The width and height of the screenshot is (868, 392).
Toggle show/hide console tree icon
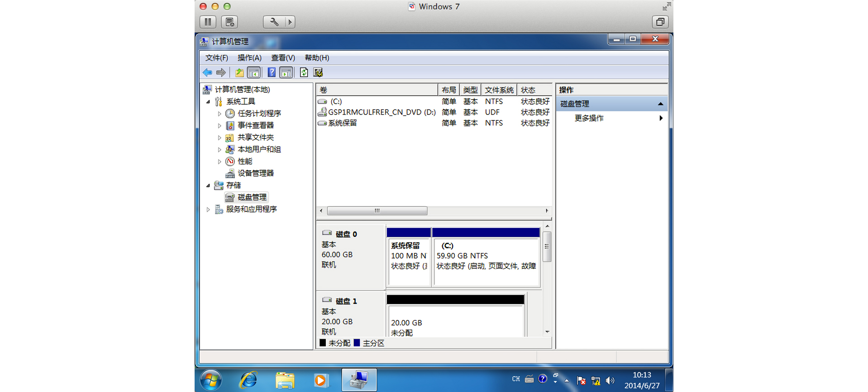(x=254, y=72)
